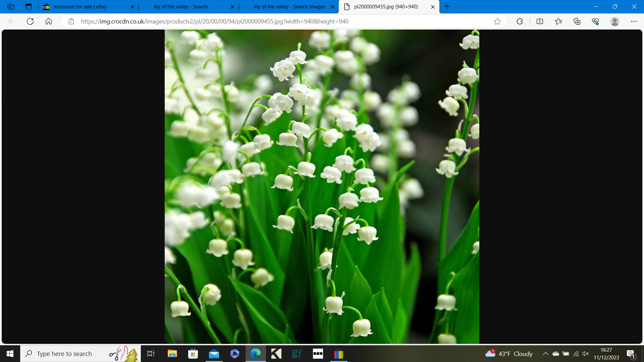Open Collections panel
This screenshot has width=644, height=362.
pyautogui.click(x=577, y=21)
